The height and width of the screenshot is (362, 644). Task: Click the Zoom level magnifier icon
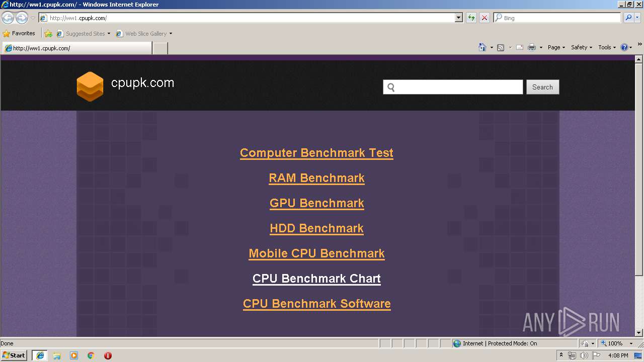click(604, 343)
